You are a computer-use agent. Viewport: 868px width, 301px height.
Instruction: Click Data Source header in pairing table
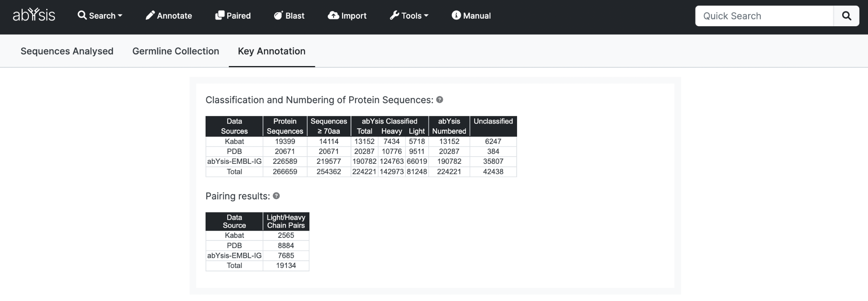tap(234, 221)
